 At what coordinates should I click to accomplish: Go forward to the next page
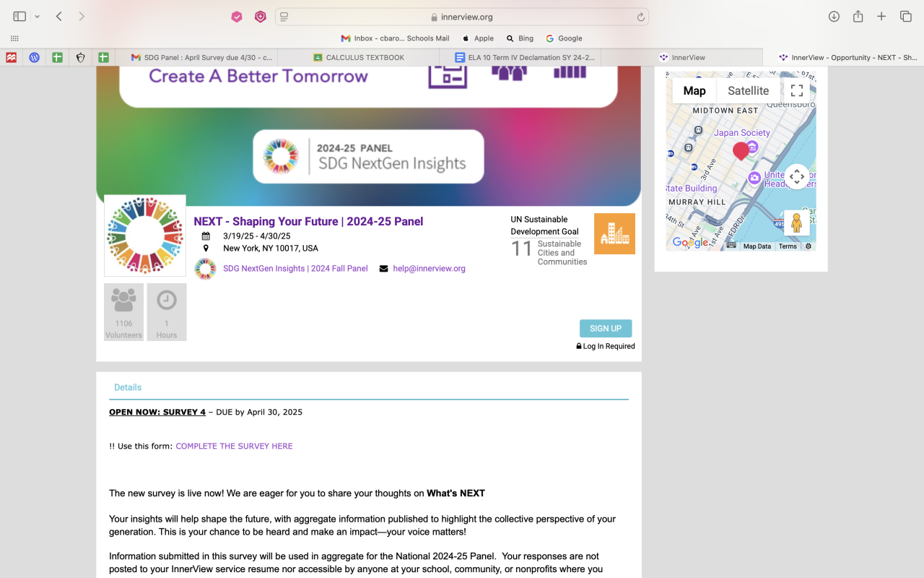pyautogui.click(x=82, y=17)
